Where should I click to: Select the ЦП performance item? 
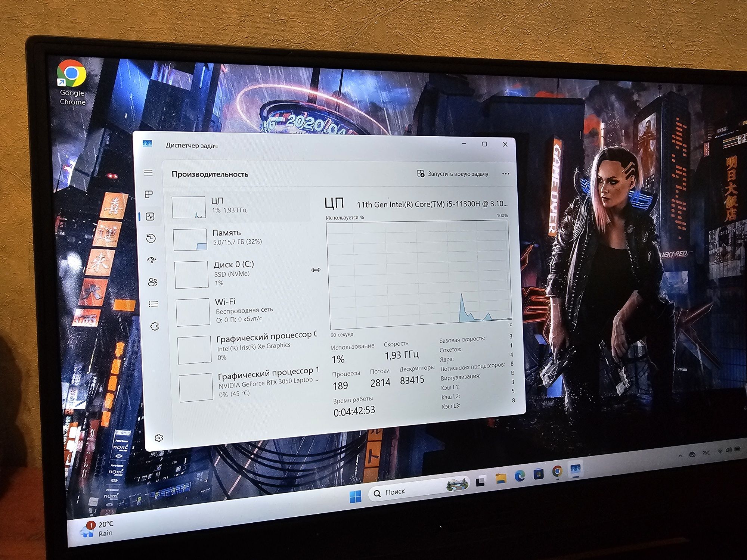point(241,206)
